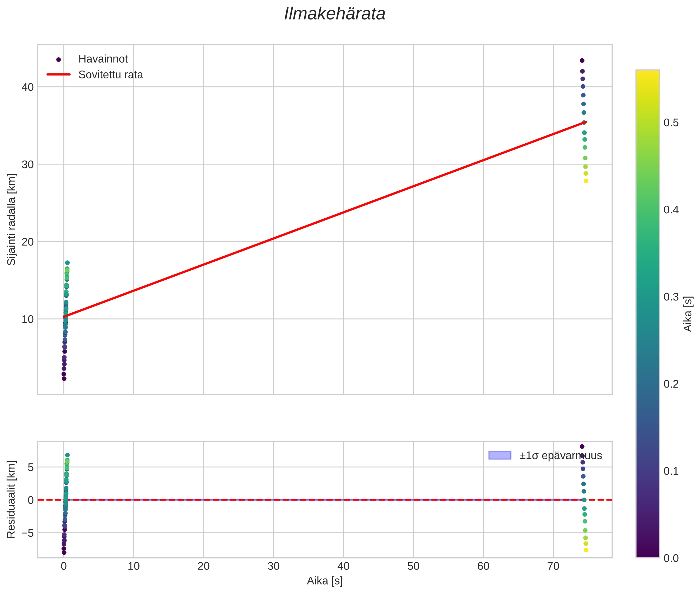Click the lowest yellow observation point near 74 s
Screen dimensions: 700x593
(x=586, y=181)
